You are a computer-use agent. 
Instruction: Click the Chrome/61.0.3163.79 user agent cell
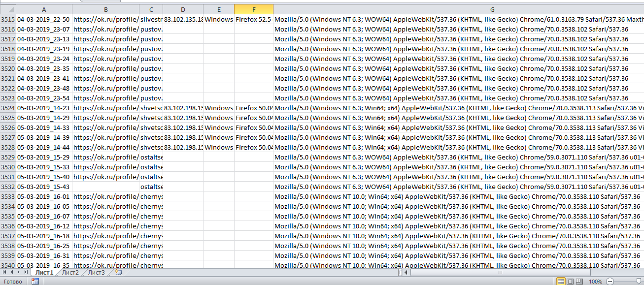[x=459, y=19]
